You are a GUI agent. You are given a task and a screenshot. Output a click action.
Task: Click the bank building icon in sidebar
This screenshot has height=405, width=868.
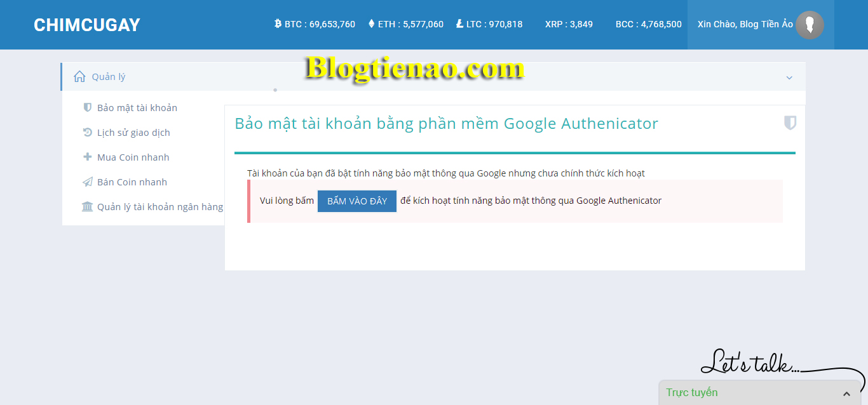click(x=88, y=207)
